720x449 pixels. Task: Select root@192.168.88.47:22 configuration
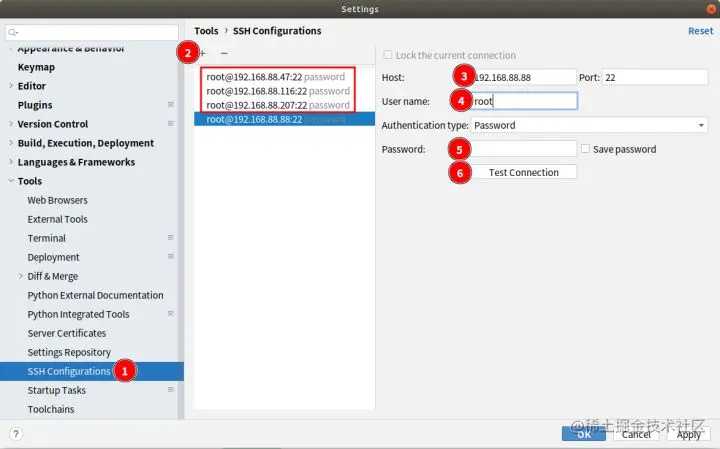(x=284, y=77)
